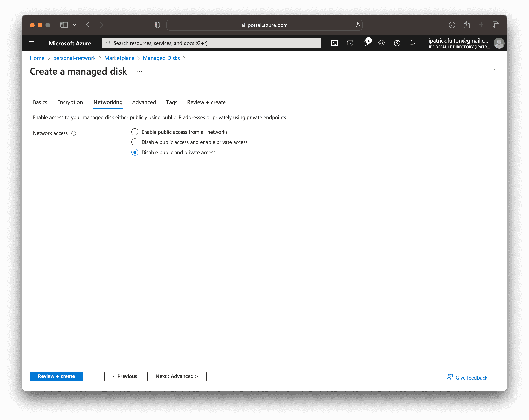Open the Help question mark icon
This screenshot has height=420, width=529.
[x=397, y=43]
